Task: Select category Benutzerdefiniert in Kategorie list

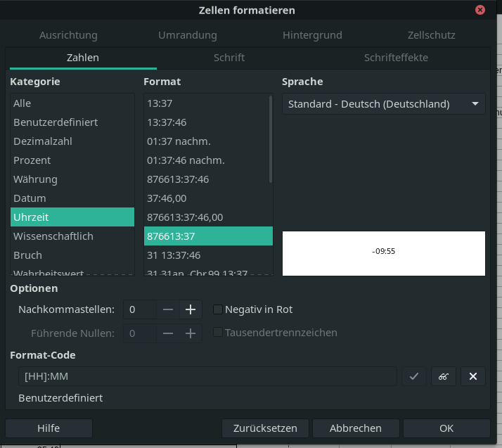Action: click(x=72, y=122)
